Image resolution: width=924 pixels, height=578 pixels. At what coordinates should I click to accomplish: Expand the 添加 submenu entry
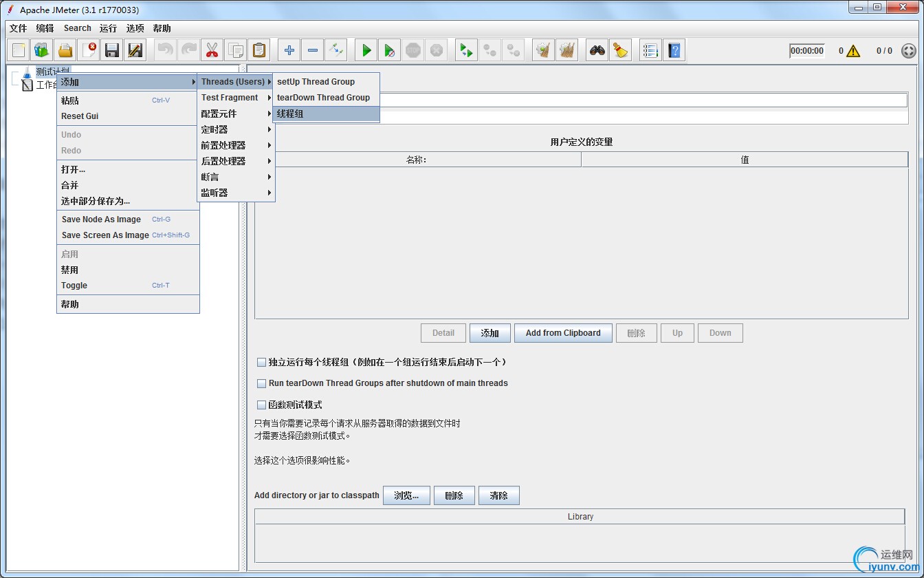[127, 82]
